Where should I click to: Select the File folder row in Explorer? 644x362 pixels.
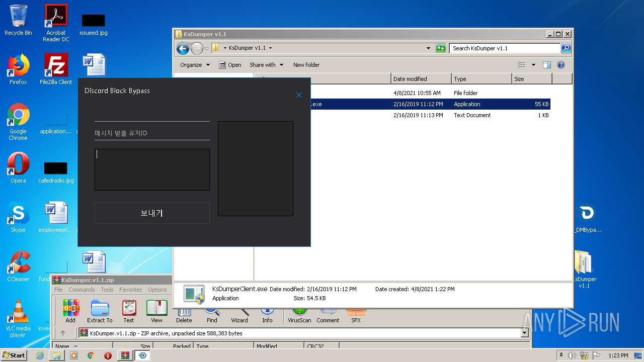click(x=403, y=93)
